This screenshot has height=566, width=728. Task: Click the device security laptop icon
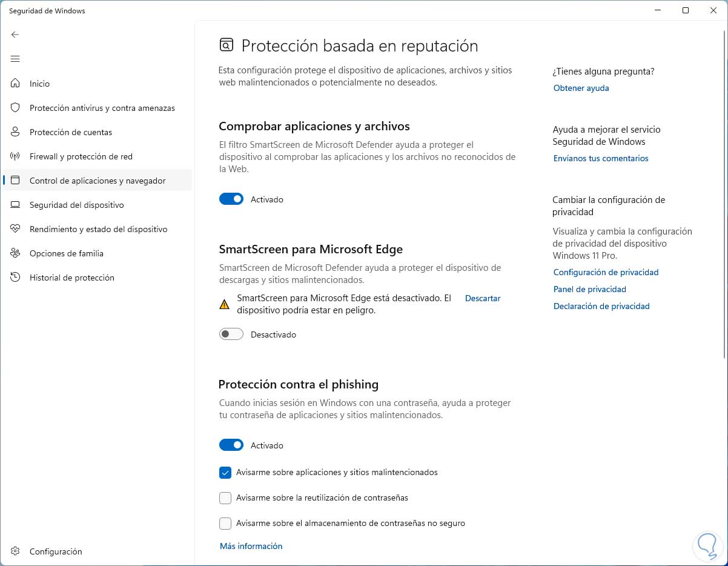point(16,205)
